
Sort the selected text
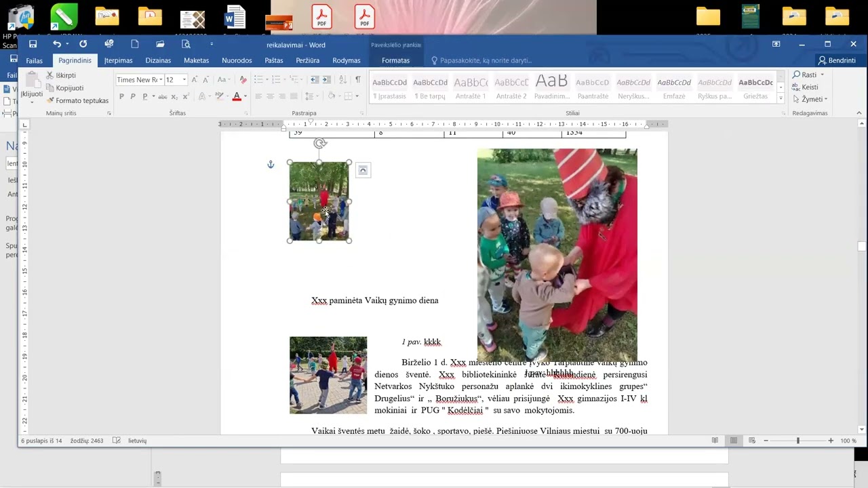pyautogui.click(x=344, y=79)
